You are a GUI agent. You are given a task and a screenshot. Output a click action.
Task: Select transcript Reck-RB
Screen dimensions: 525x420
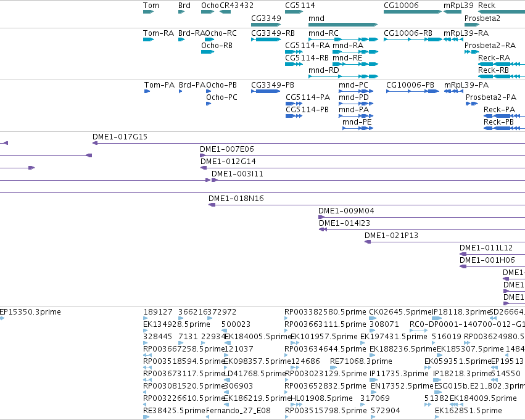502,76
